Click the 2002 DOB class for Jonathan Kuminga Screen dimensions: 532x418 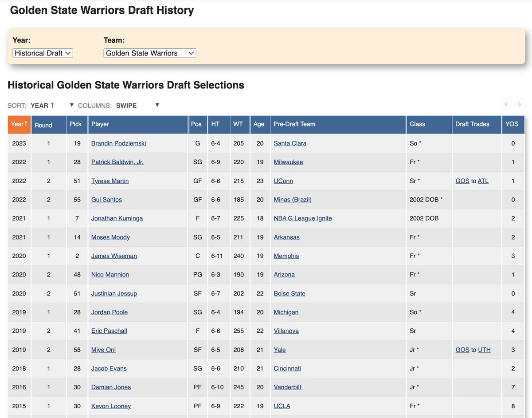(x=424, y=218)
